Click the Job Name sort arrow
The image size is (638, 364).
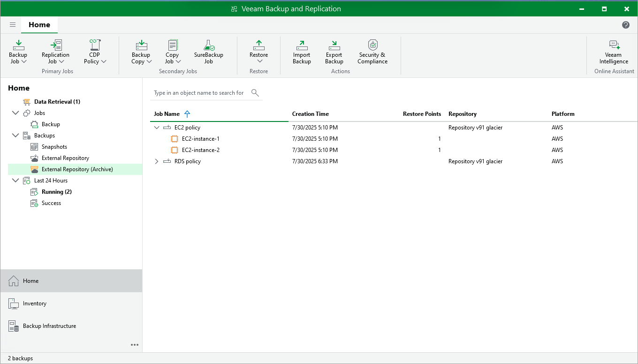pyautogui.click(x=187, y=114)
